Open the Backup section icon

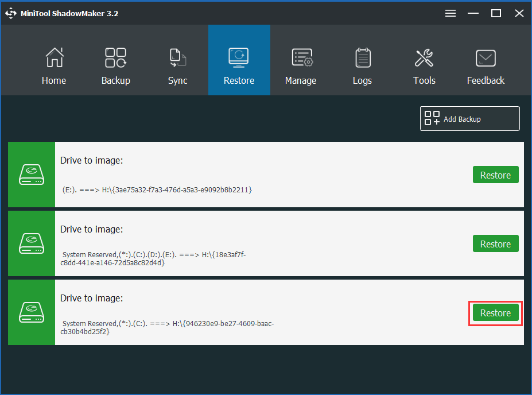[x=116, y=57]
